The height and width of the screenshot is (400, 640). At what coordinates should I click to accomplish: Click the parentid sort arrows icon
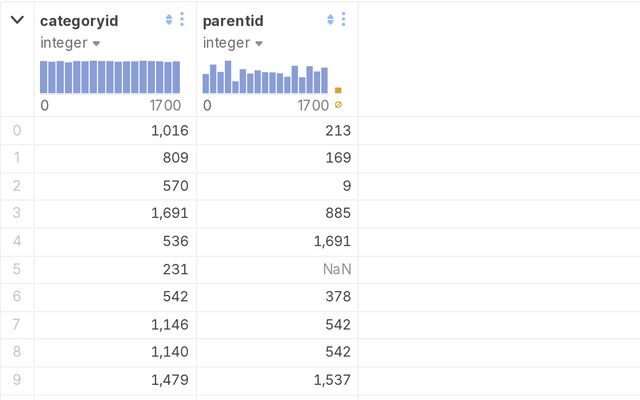[x=331, y=20]
